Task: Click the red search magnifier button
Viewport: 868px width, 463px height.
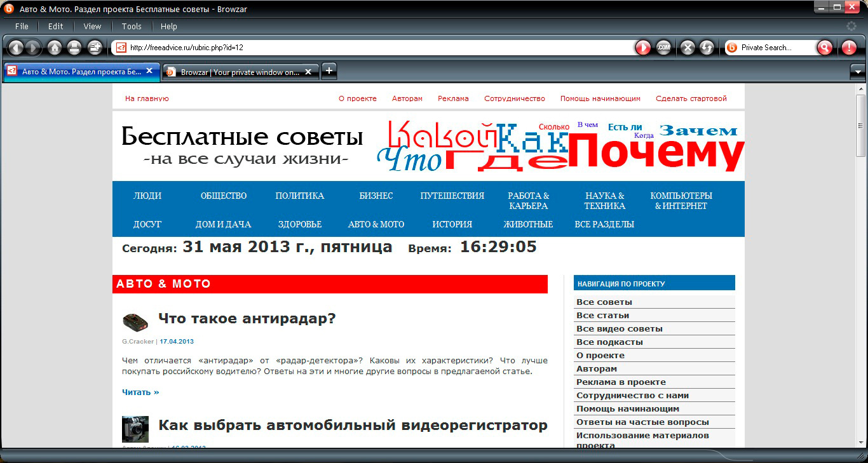Action: tap(824, 48)
